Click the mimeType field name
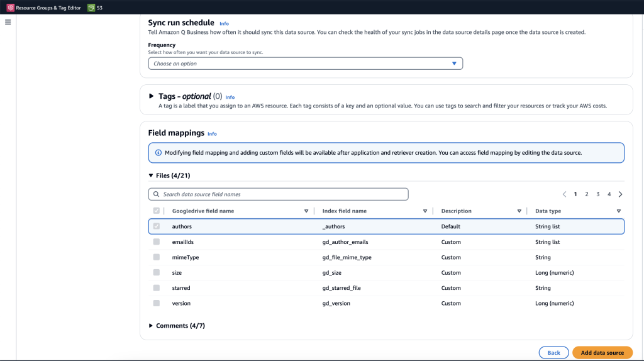644x361 pixels. [x=186, y=257]
